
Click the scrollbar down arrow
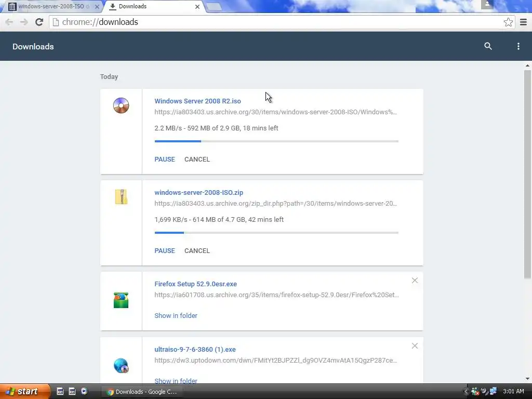(x=527, y=379)
